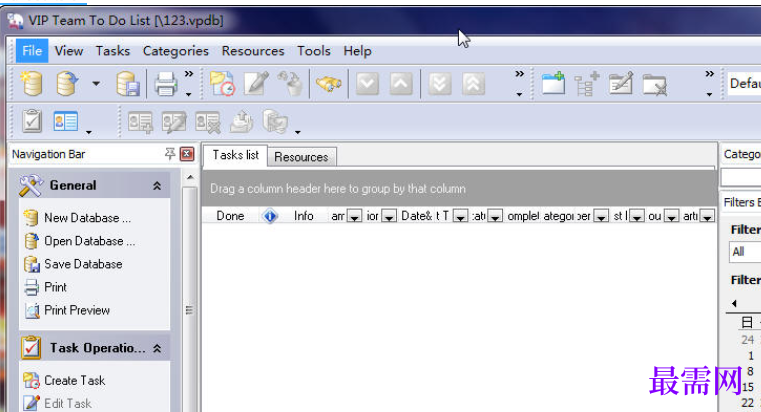This screenshot has width=761, height=412.
Task: Click the Resources list card icon in second toolbar
Action: 66,121
